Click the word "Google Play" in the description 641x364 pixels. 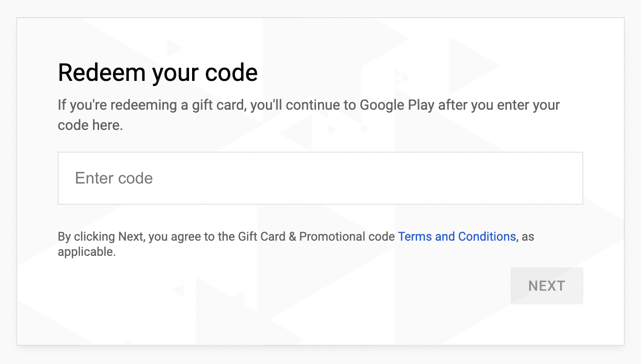tap(397, 106)
